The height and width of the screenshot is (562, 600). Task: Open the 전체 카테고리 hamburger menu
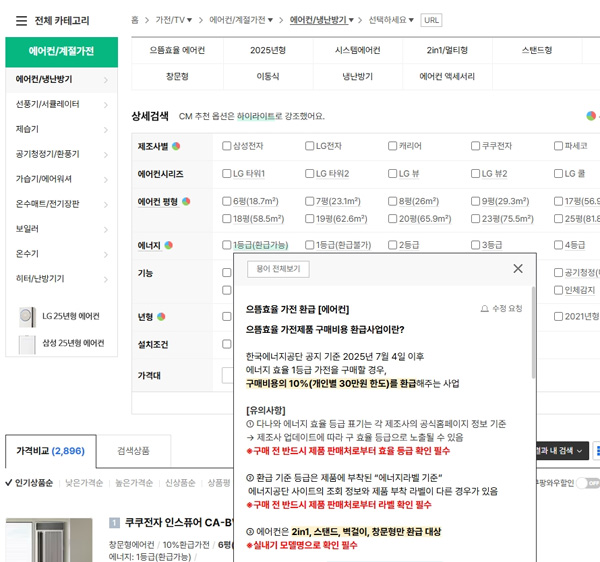click(x=21, y=20)
